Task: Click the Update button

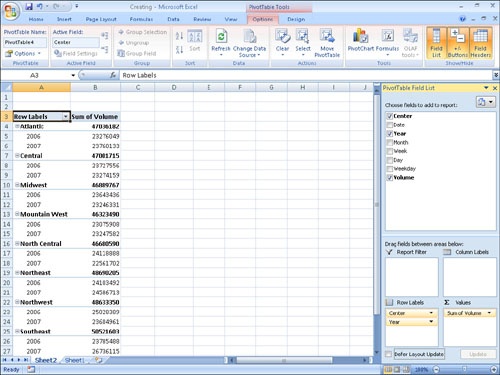Action: click(478, 354)
